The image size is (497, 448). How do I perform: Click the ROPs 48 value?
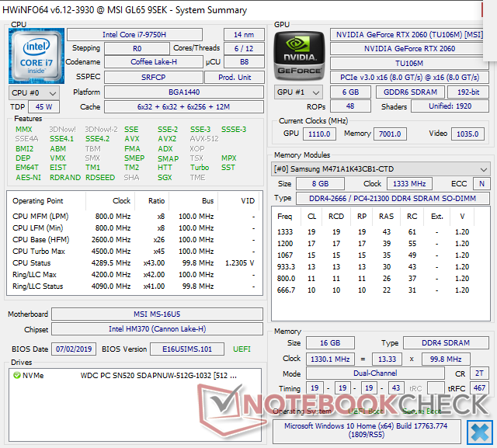[350, 106]
